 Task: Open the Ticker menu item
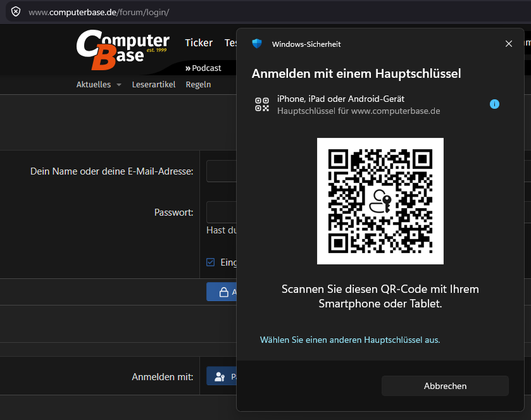click(x=199, y=42)
